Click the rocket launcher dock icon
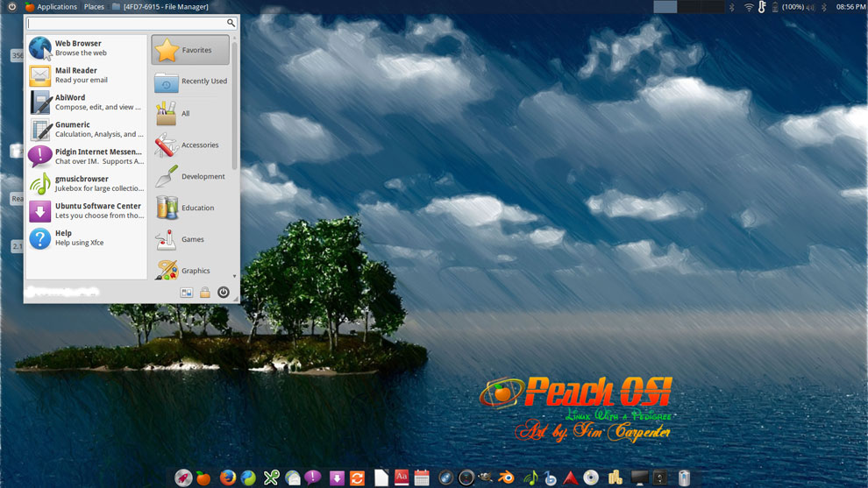The width and height of the screenshot is (868, 488). [x=183, y=477]
